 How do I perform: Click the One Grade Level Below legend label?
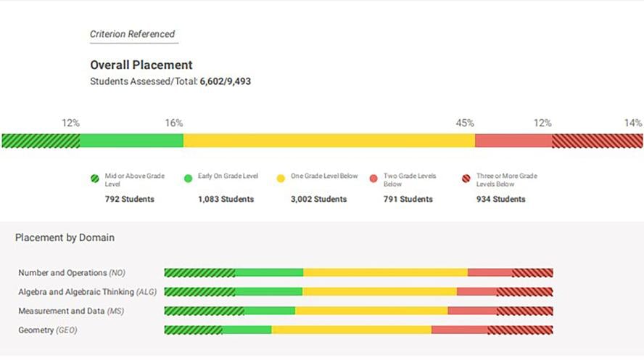point(324,176)
